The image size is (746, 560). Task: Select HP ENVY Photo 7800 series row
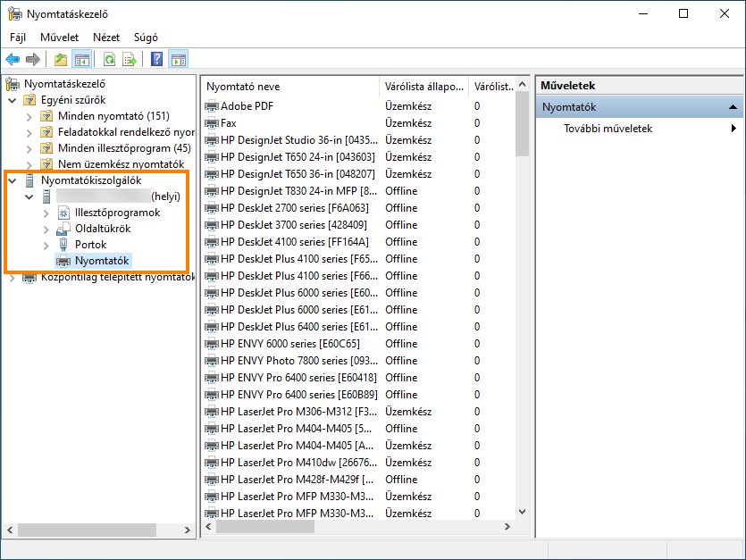[x=359, y=361]
